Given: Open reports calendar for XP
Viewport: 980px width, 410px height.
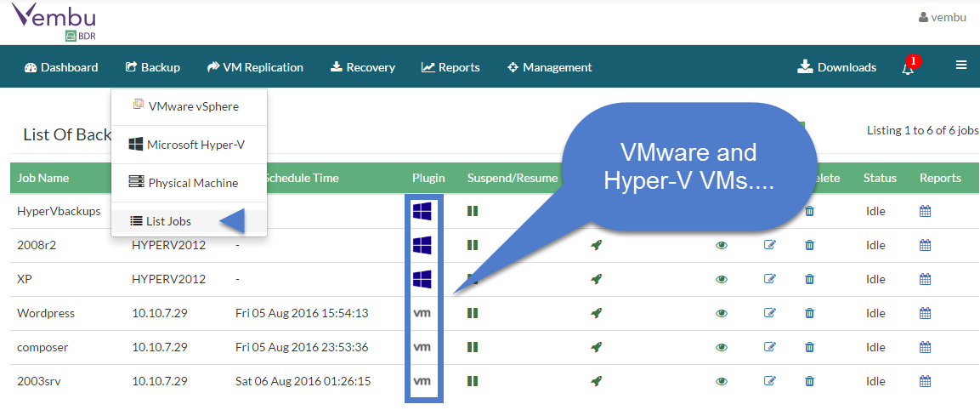Looking at the screenshot, I should click(x=926, y=278).
